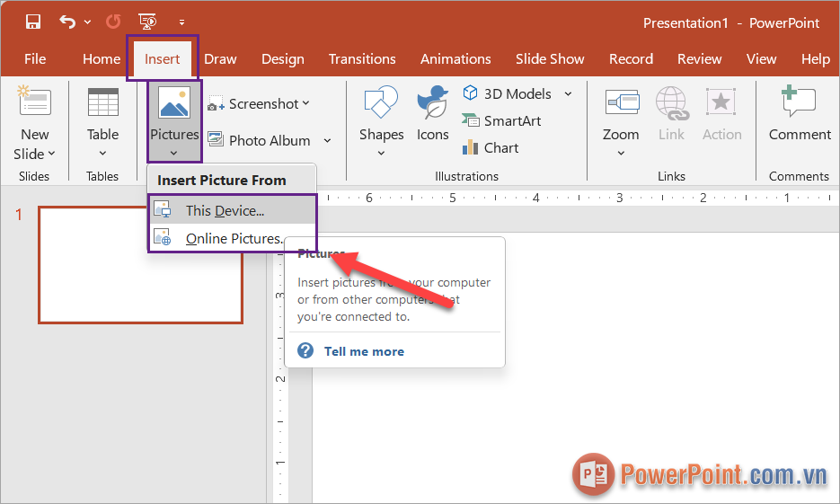Start slideshow from beginning icon
Image resolution: width=840 pixels, height=504 pixels.
(x=147, y=22)
